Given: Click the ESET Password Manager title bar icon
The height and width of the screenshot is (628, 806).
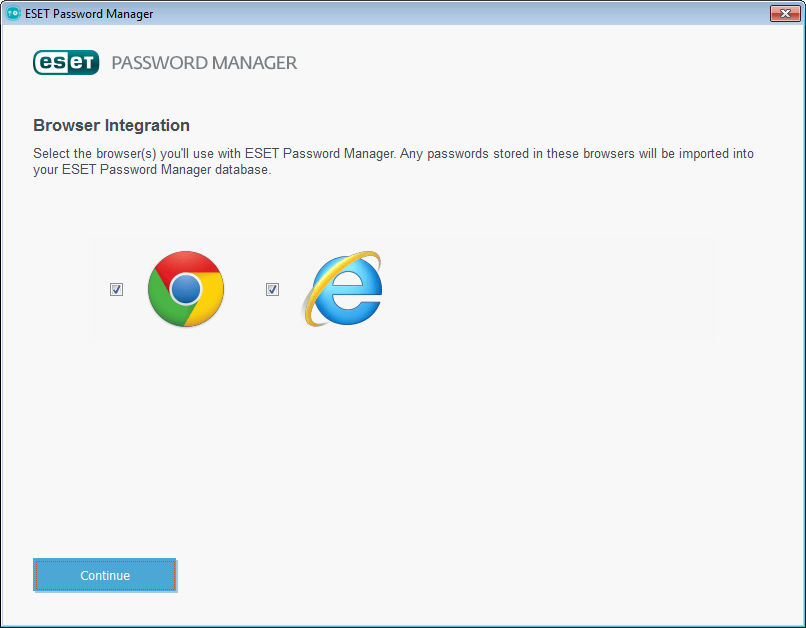Looking at the screenshot, I should [13, 13].
